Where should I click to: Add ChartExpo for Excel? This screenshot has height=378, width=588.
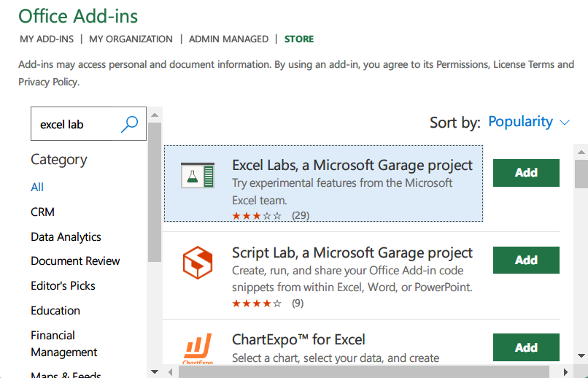tap(526, 347)
